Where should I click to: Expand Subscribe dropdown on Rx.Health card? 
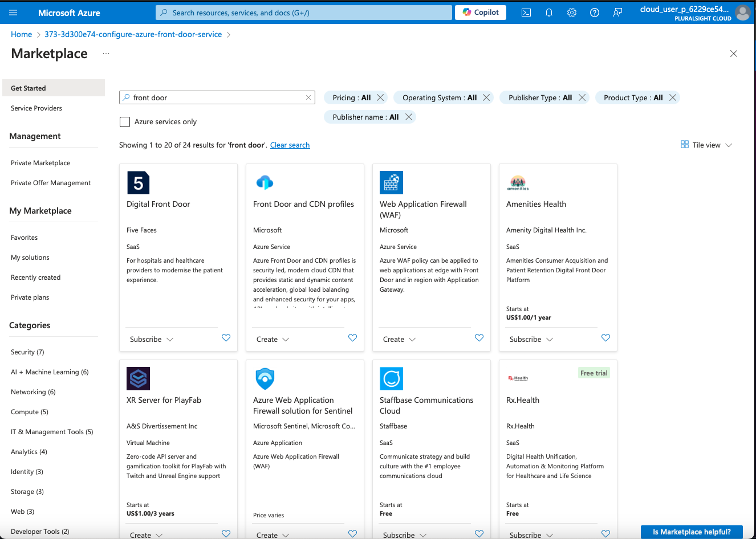(x=550, y=536)
